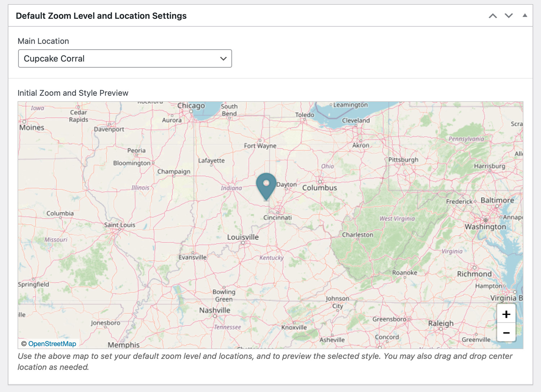Move panel up with up chevron
Viewport: 541px width, 392px height.
point(493,16)
